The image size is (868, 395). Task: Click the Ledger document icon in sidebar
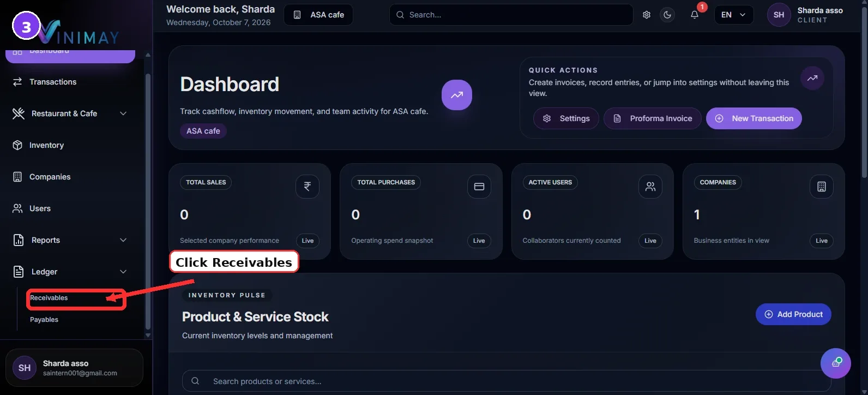click(18, 272)
